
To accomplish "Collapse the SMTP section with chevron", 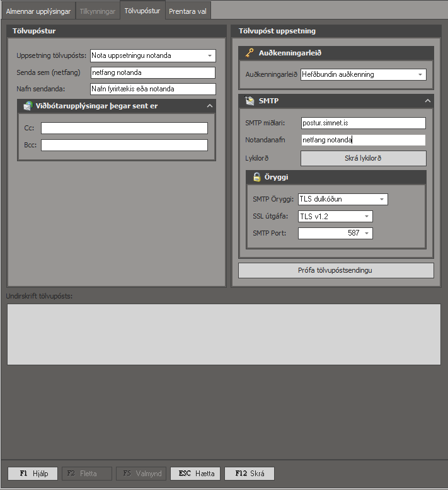I will (x=427, y=101).
